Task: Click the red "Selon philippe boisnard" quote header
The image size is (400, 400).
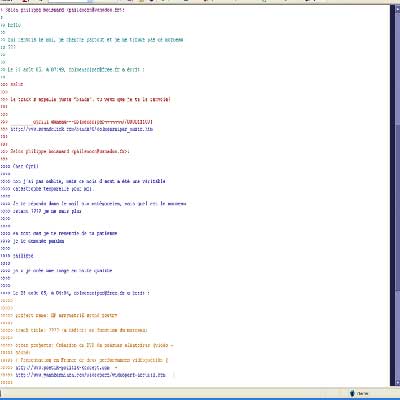Action: (70, 151)
